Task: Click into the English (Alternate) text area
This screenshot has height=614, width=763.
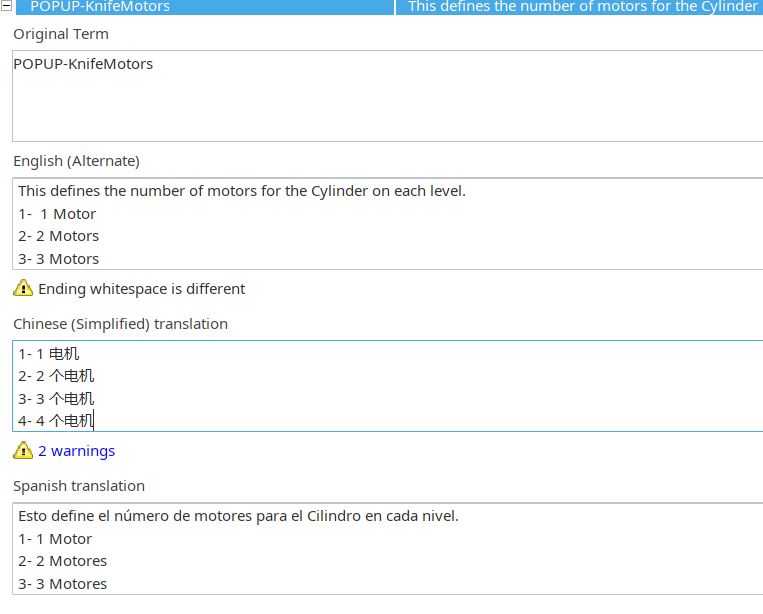Action: pos(387,224)
